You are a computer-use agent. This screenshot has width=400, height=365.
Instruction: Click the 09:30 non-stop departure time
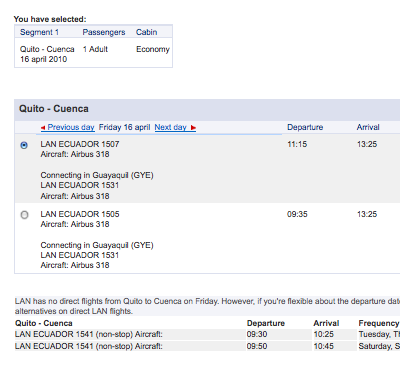tap(257, 334)
